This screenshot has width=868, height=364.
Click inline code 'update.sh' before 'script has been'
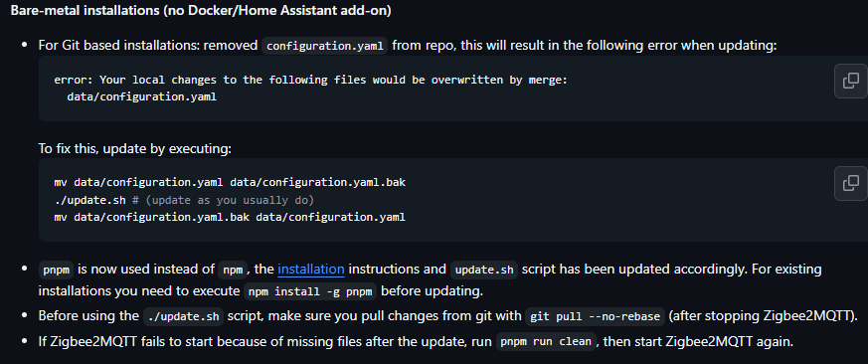pos(484,270)
